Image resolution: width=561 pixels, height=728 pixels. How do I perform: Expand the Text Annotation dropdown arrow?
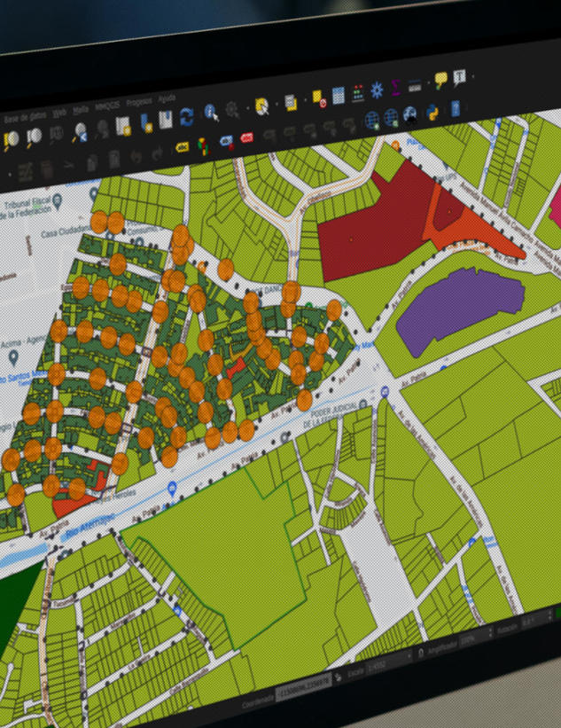click(x=472, y=75)
